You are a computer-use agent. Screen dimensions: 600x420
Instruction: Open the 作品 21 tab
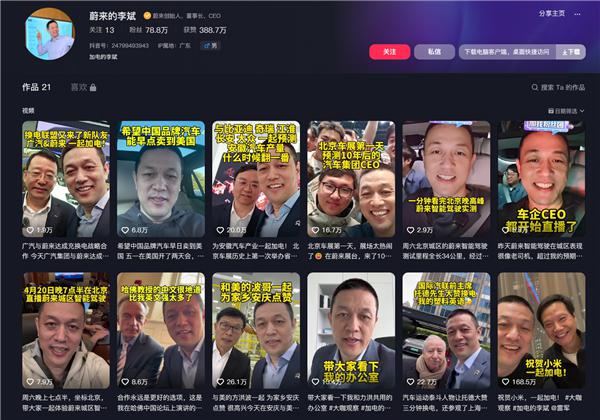[36, 88]
